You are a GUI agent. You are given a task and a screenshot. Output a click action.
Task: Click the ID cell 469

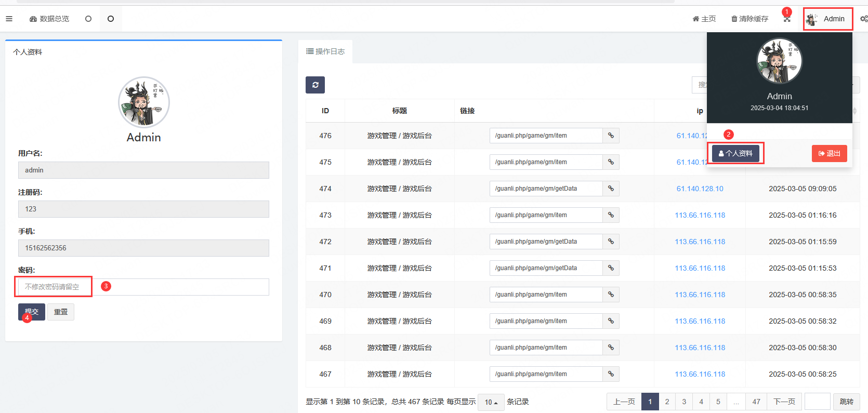pos(325,321)
